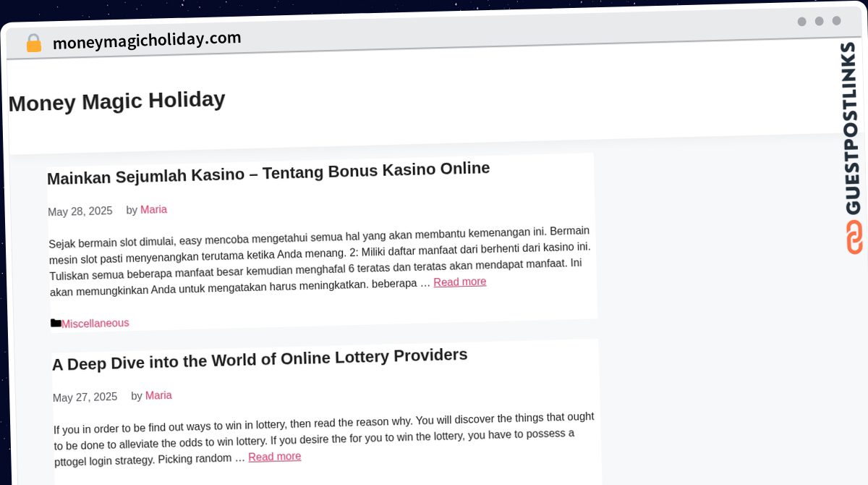Click Read more on the lottery post
The height and width of the screenshot is (485, 868).
[x=275, y=457]
